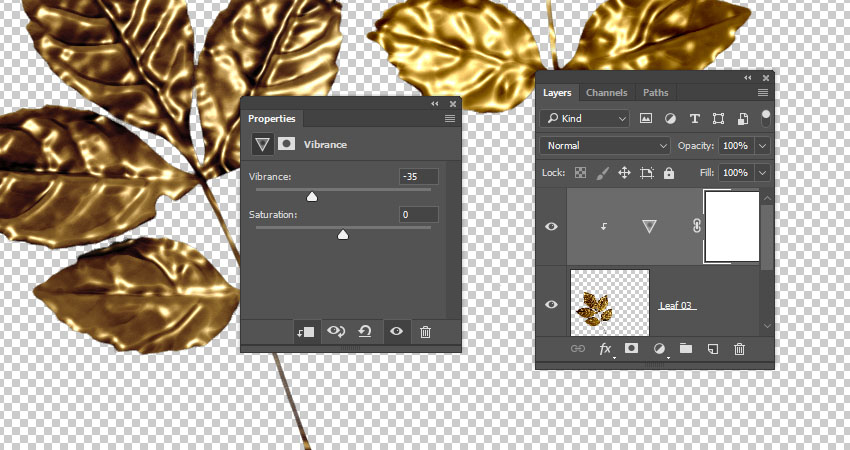Click the Fill 100% field

point(736,172)
